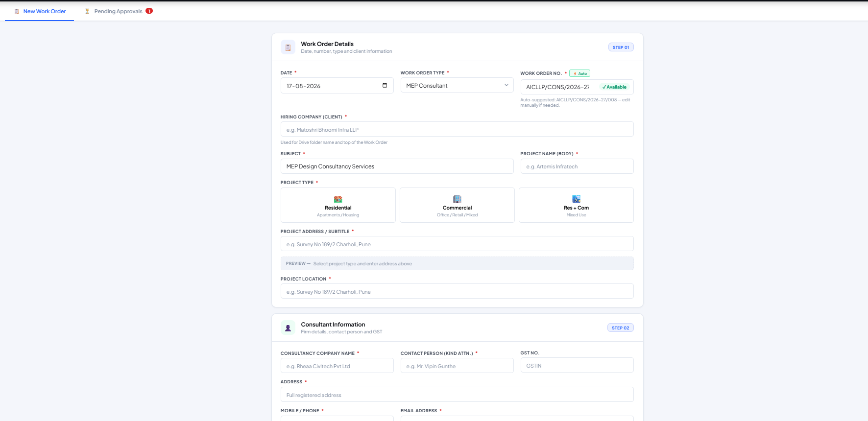Click the Project Location input field
This screenshot has width=868, height=421.
tap(457, 291)
